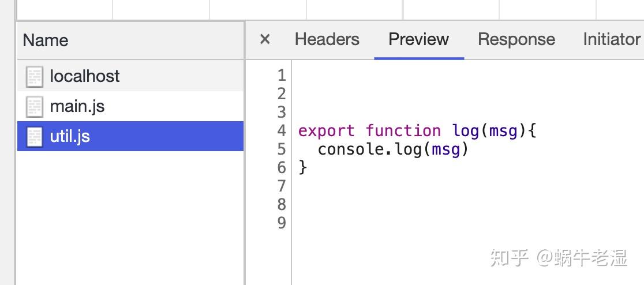
Task: Click the closing brace on line 6
Action: coord(303,168)
